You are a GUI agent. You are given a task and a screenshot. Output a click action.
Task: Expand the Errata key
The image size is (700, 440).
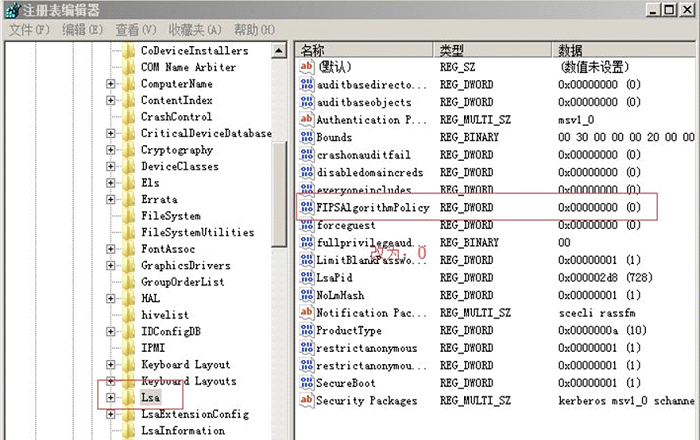coord(110,199)
